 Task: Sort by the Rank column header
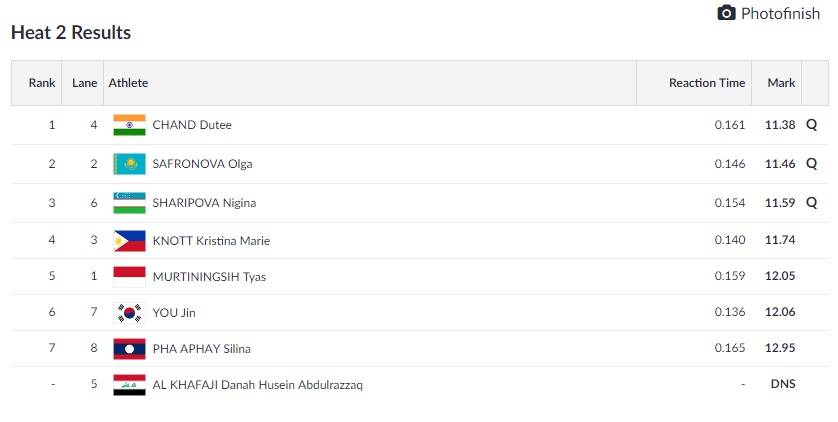[42, 83]
